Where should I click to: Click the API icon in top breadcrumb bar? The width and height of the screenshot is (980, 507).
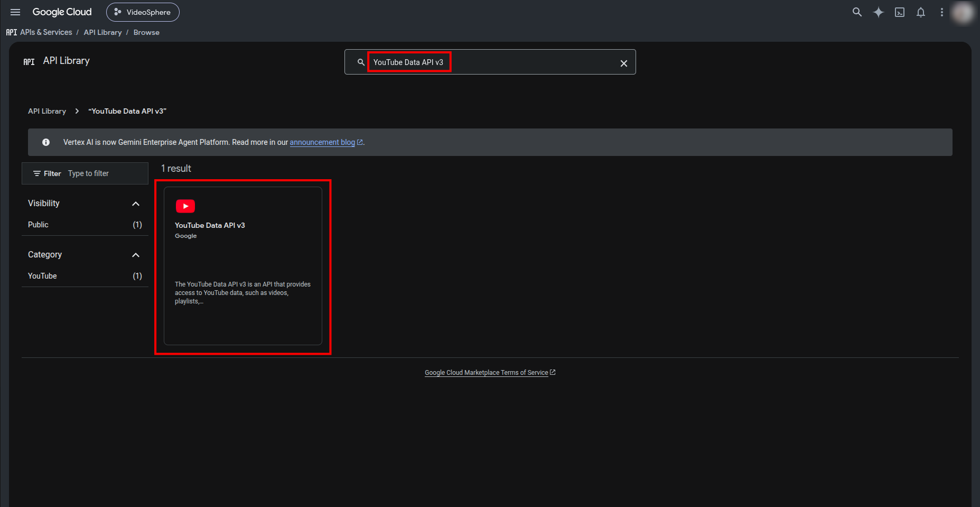pyautogui.click(x=12, y=32)
